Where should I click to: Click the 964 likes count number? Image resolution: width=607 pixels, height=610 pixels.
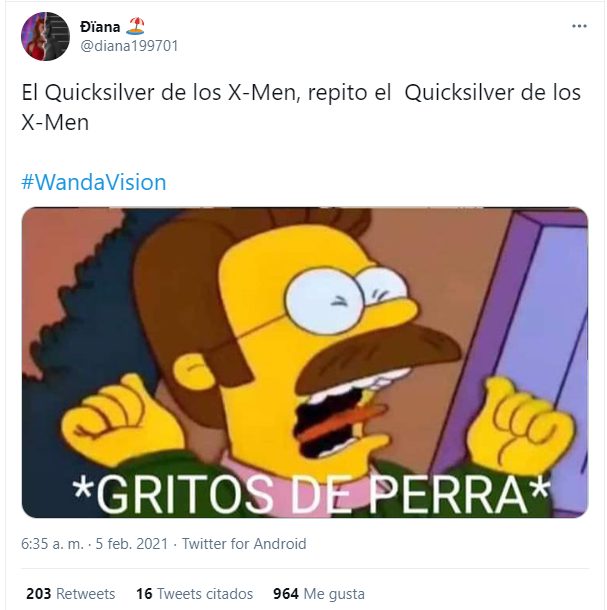[286, 594]
